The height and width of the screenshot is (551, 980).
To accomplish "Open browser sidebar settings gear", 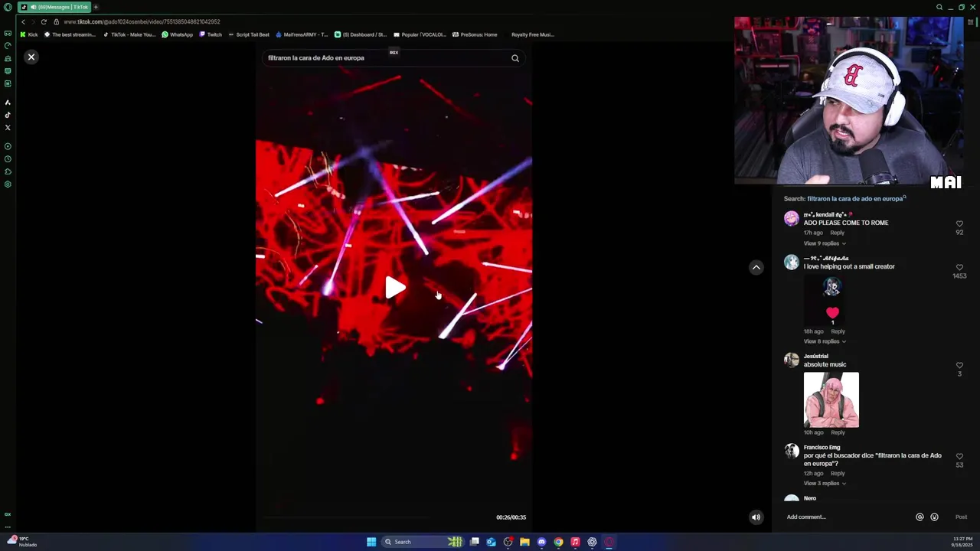I will click(x=8, y=184).
